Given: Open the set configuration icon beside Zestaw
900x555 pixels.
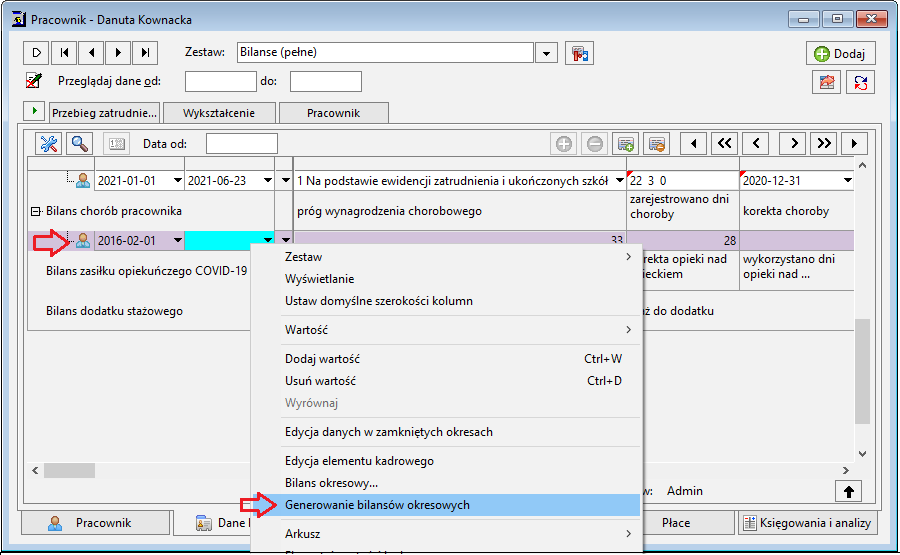Looking at the screenshot, I should [579, 53].
